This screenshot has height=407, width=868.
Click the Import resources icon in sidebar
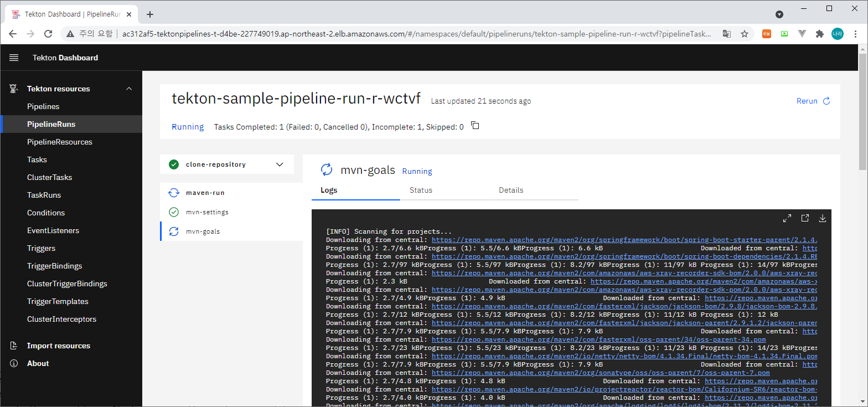(14, 346)
